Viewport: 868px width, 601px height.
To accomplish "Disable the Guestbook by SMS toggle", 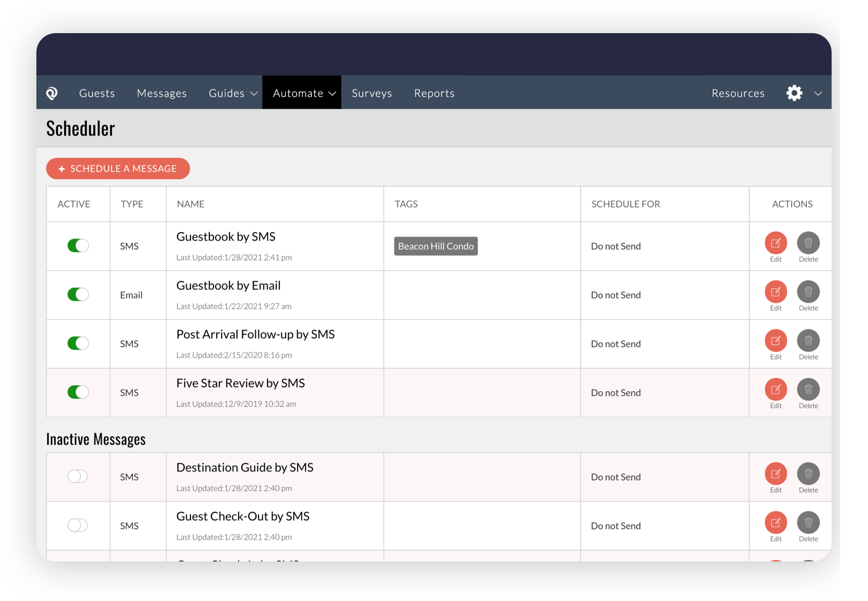I will pos(78,245).
